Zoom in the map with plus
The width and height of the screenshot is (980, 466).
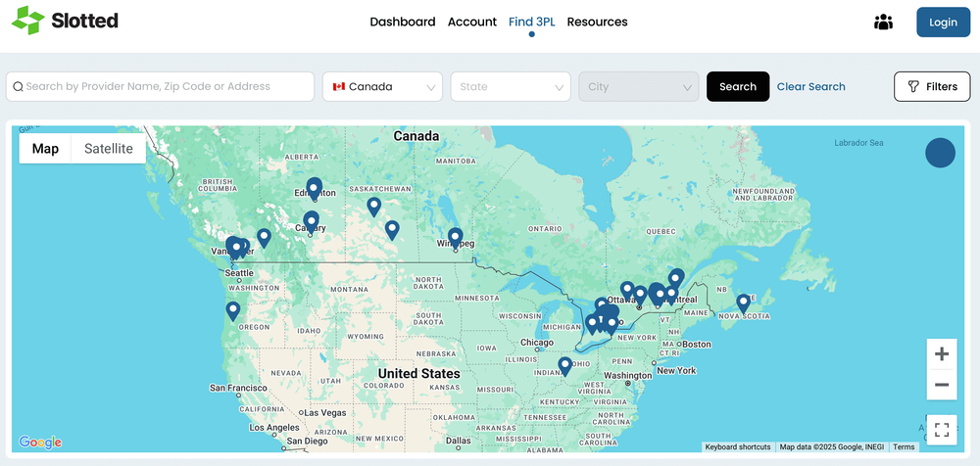pyautogui.click(x=941, y=354)
